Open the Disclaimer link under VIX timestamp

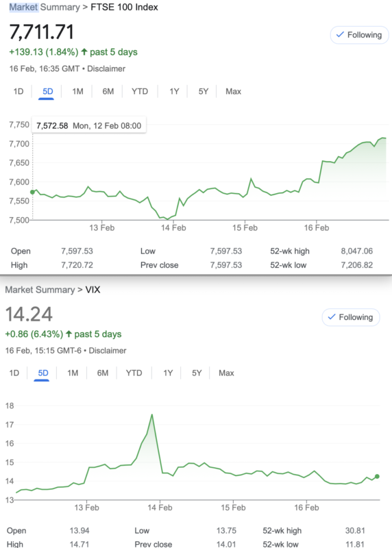click(108, 351)
